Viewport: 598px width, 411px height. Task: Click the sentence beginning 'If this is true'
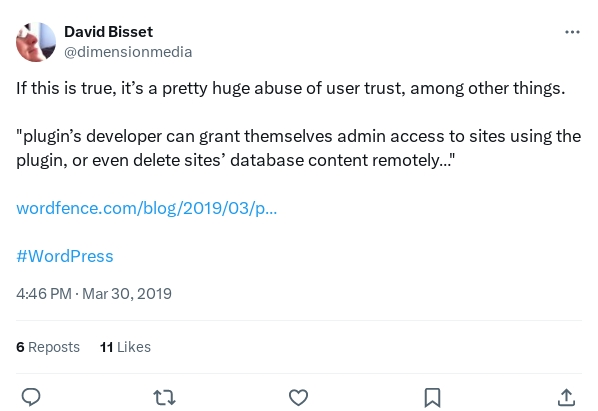(291, 88)
